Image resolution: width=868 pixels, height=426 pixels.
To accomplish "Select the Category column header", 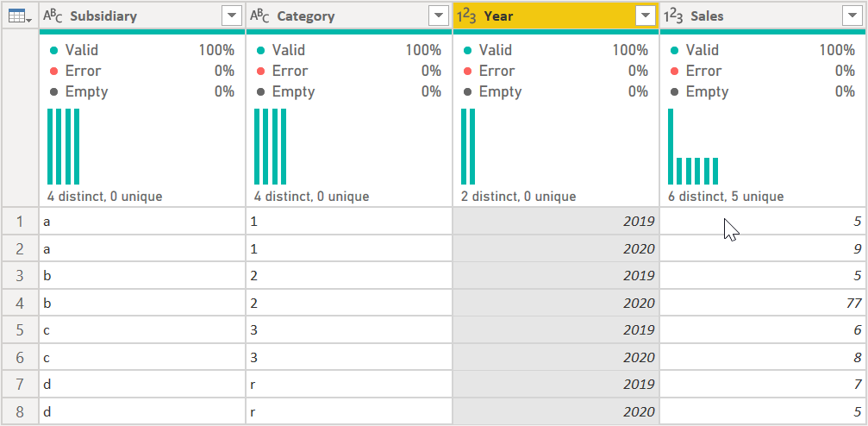I will (349, 16).
